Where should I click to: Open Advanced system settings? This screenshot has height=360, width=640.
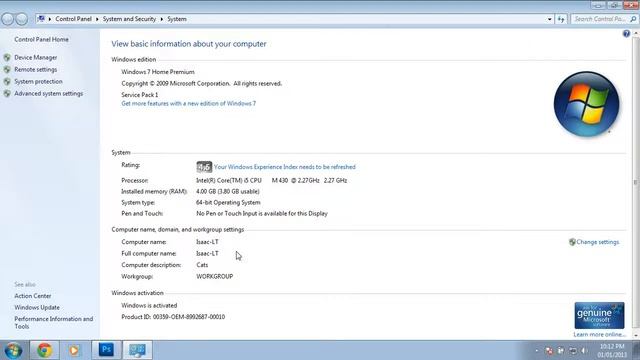pos(49,93)
